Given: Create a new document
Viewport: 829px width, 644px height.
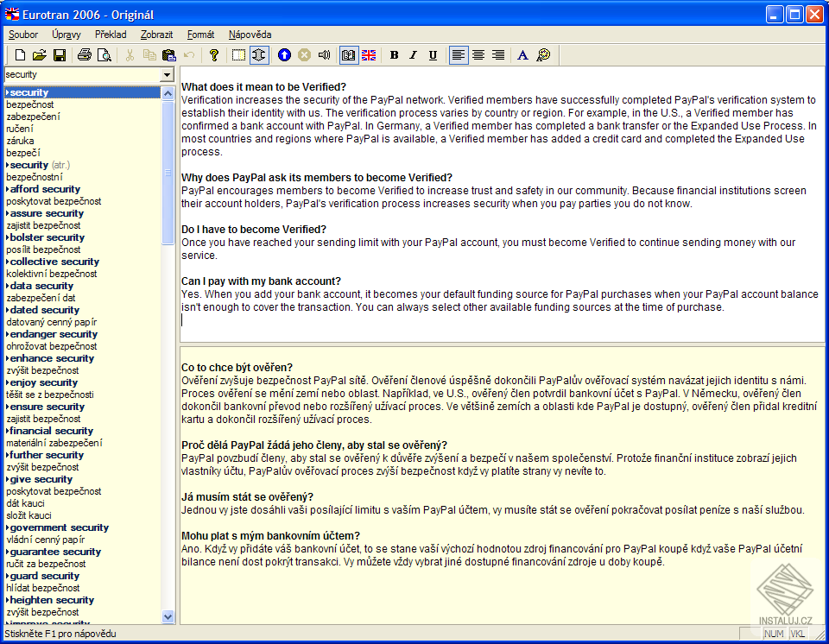Looking at the screenshot, I should (x=20, y=55).
